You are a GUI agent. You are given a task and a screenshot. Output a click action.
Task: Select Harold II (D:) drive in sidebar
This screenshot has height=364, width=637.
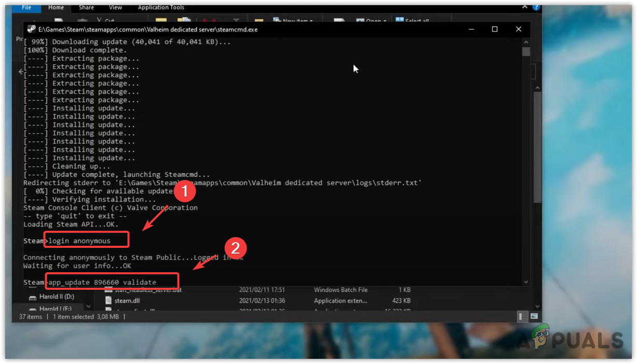click(57, 297)
